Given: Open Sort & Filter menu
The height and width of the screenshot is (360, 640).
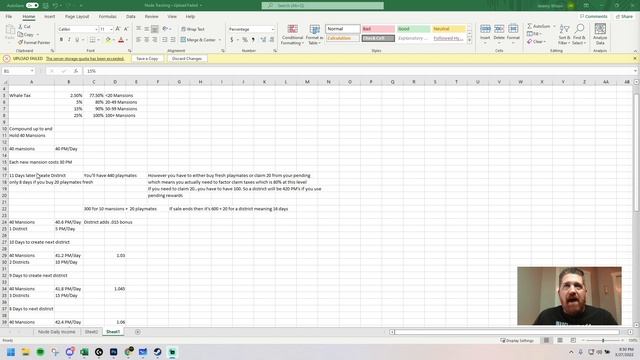Looking at the screenshot, I should pos(564,35).
